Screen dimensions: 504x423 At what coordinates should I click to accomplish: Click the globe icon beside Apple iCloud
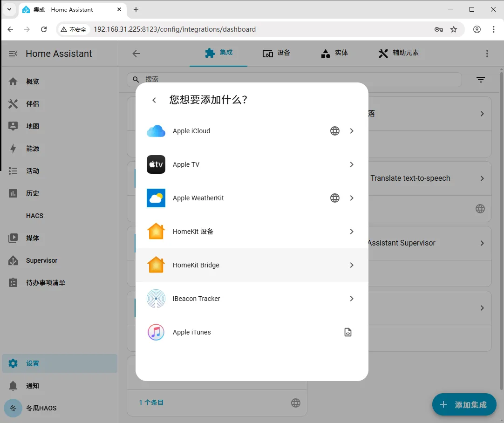334,131
